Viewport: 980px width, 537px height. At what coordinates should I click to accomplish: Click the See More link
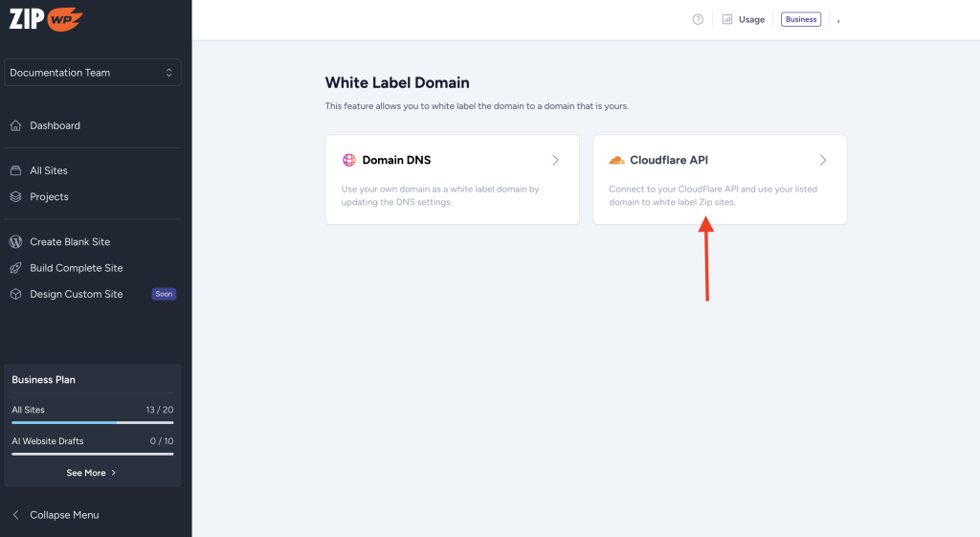(91, 473)
